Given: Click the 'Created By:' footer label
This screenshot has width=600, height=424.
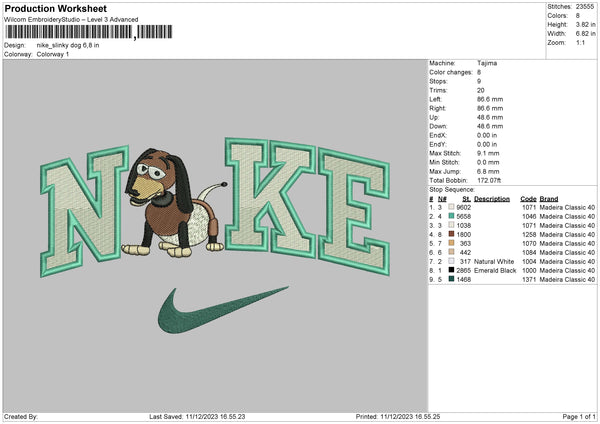Looking at the screenshot, I should tap(21, 416).
